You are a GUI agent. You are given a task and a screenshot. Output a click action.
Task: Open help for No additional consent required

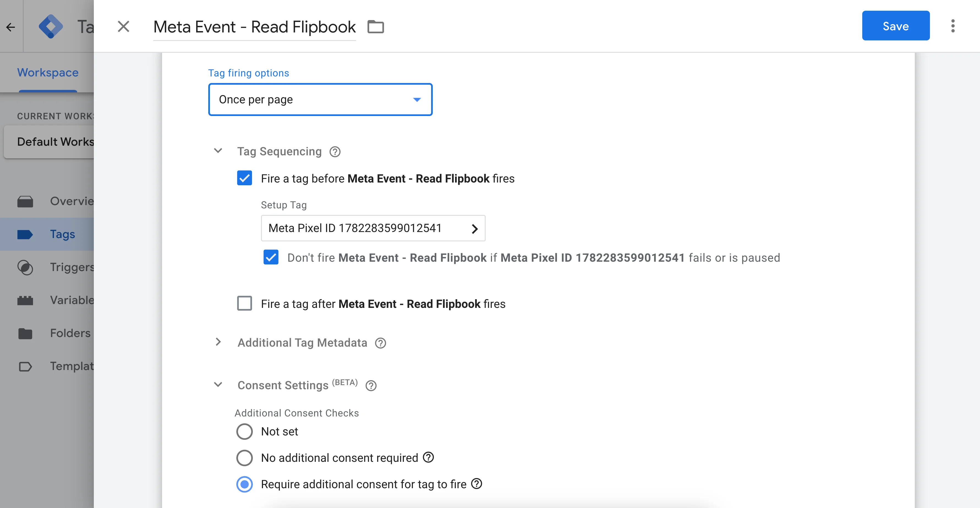pyautogui.click(x=428, y=457)
